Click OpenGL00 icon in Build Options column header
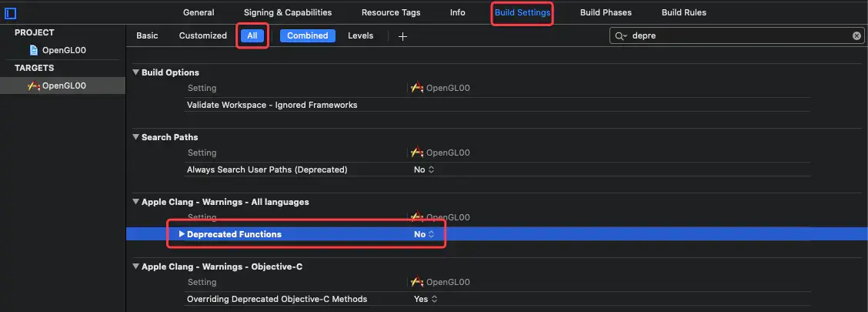This screenshot has width=868, height=312. 417,88
